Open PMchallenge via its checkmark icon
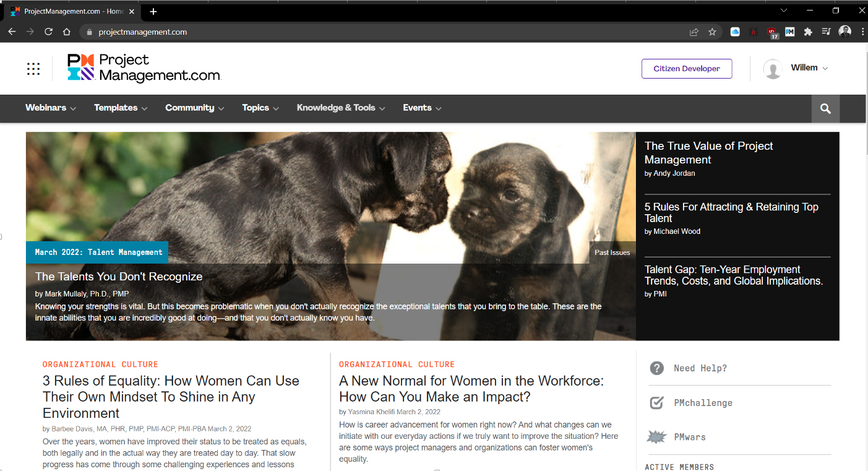Screen dimensions: 868x471 tap(656, 402)
